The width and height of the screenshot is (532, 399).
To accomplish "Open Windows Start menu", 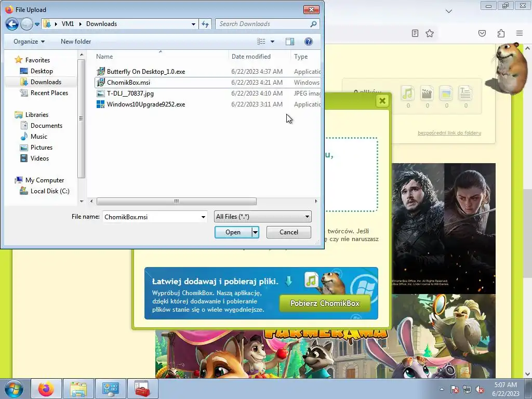I will point(14,389).
